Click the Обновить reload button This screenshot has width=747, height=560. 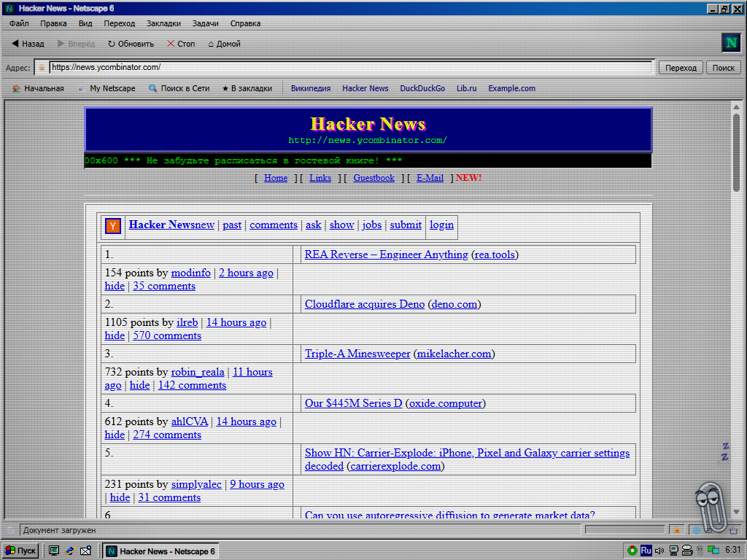131,44
